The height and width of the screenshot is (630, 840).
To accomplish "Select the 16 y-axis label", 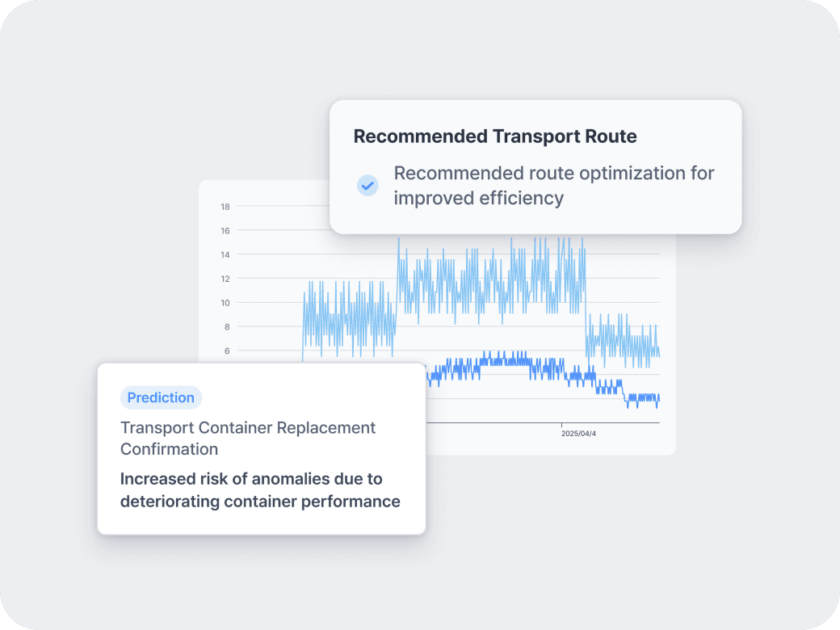I will [x=225, y=231].
